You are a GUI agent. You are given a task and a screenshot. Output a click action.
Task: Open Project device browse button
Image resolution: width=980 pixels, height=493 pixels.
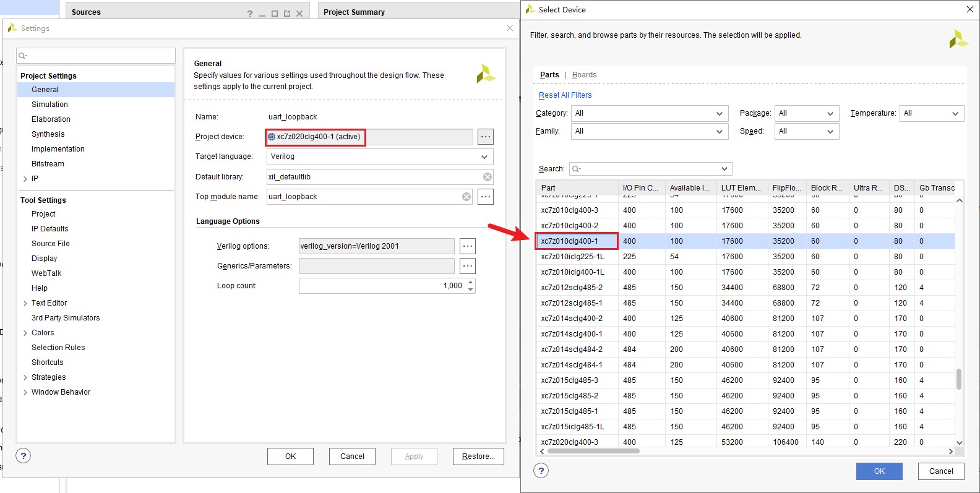coord(486,137)
